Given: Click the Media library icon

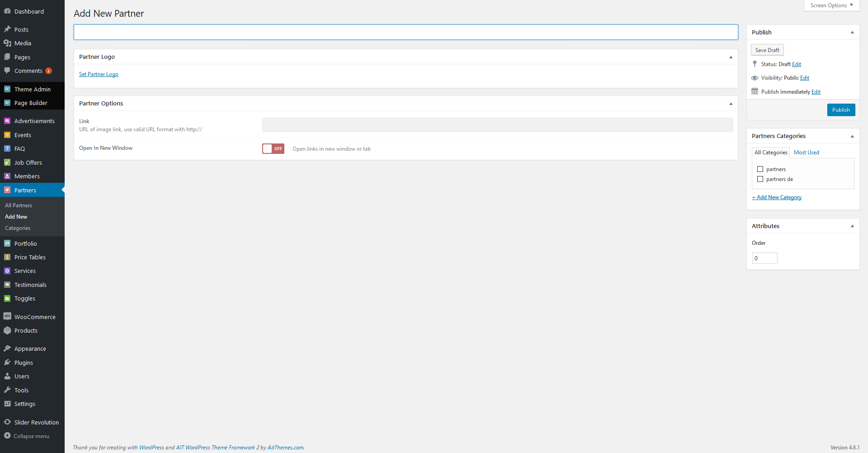Looking at the screenshot, I should (x=7, y=43).
